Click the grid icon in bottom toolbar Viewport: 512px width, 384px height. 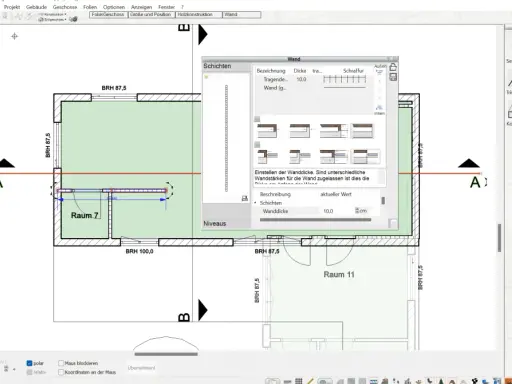(x=299, y=381)
